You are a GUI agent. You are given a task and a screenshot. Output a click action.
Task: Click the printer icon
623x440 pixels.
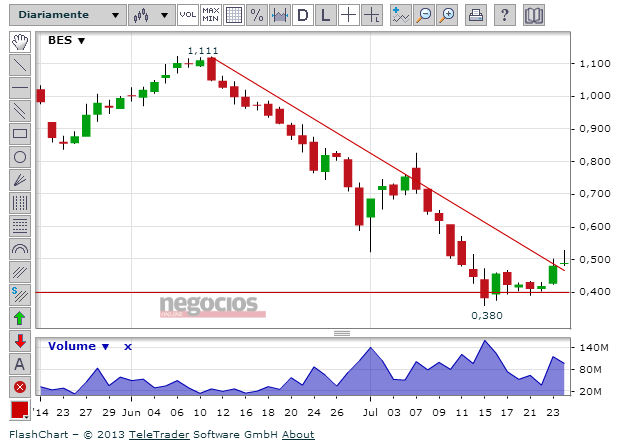[x=476, y=15]
